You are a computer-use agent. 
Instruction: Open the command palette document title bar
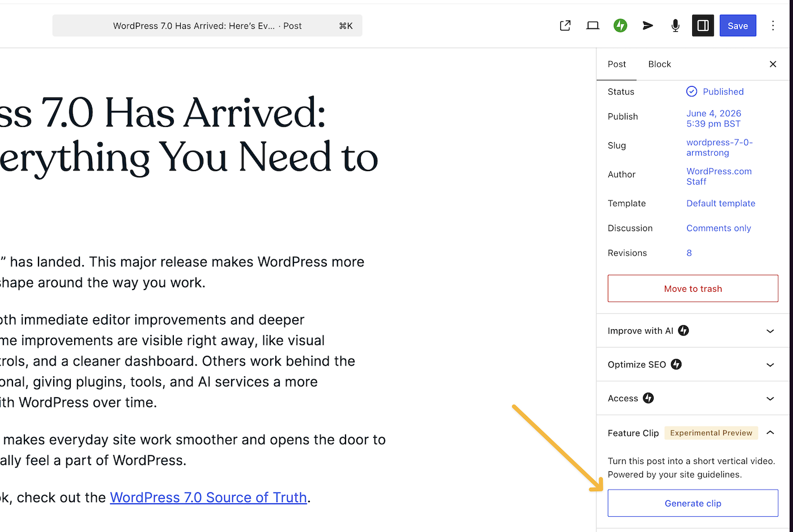207,25
